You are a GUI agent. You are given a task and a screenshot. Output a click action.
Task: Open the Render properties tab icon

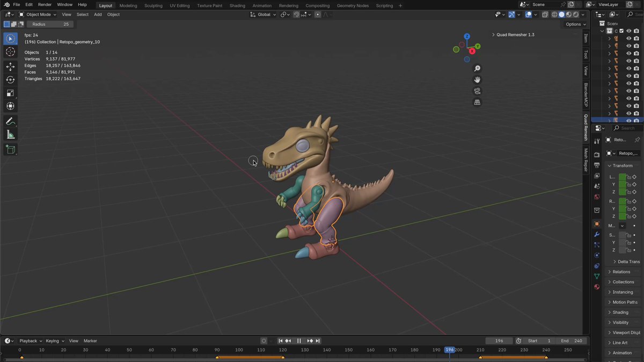tap(597, 155)
